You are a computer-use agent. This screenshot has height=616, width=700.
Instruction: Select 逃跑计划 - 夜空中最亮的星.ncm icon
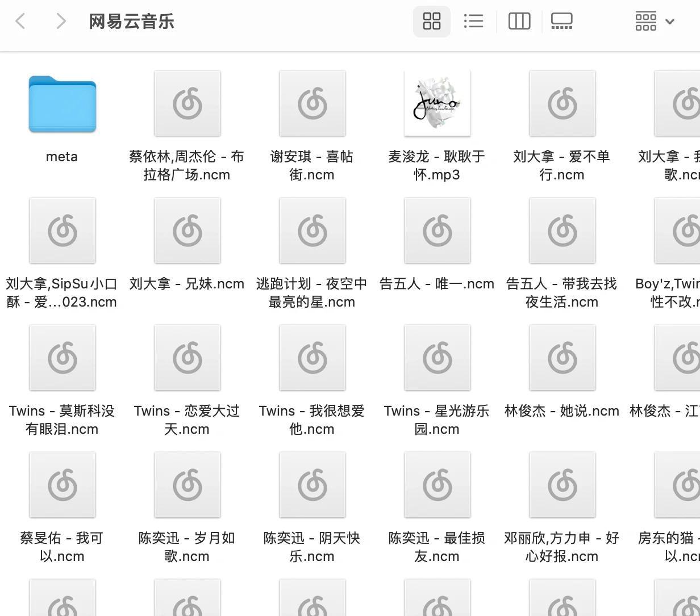point(312,231)
